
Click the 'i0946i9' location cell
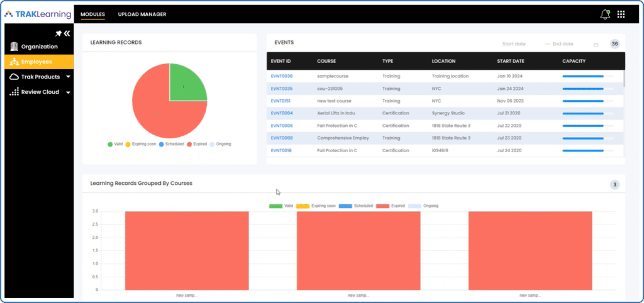(x=440, y=151)
